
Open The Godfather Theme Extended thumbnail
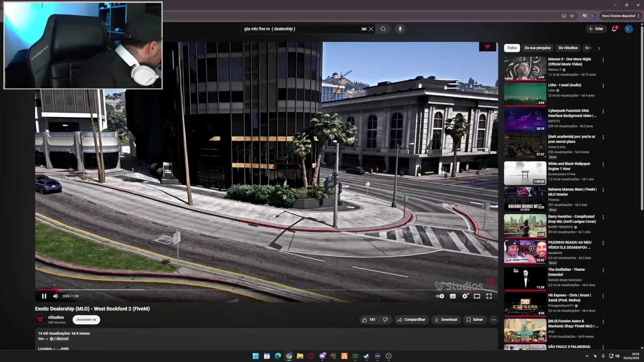coord(525,279)
